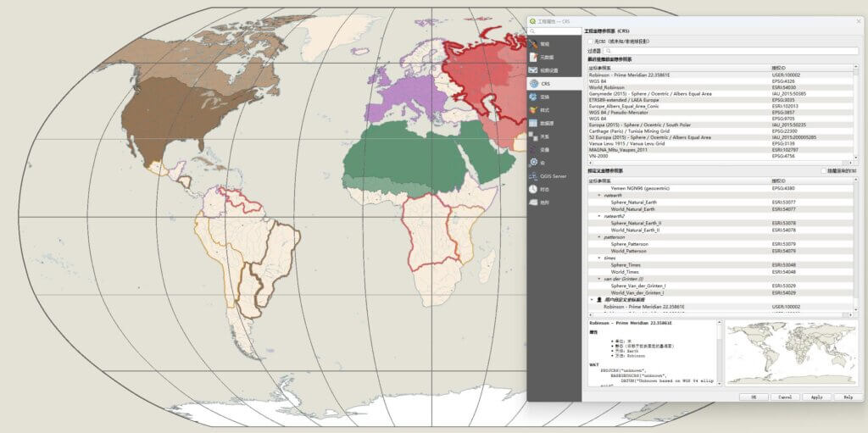Image resolution: width=868 pixels, height=433 pixels.
Task: Select Ganymede (2015) Albers Equal Area row
Action: tap(721, 93)
